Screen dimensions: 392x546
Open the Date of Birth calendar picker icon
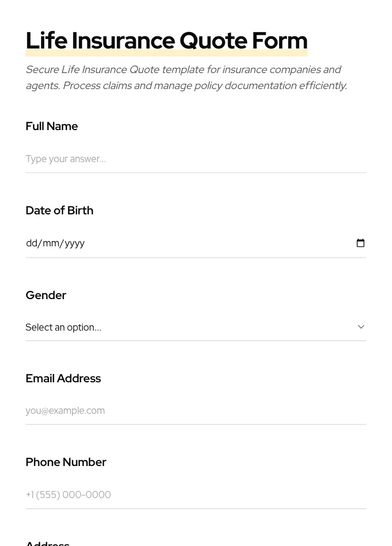[361, 243]
